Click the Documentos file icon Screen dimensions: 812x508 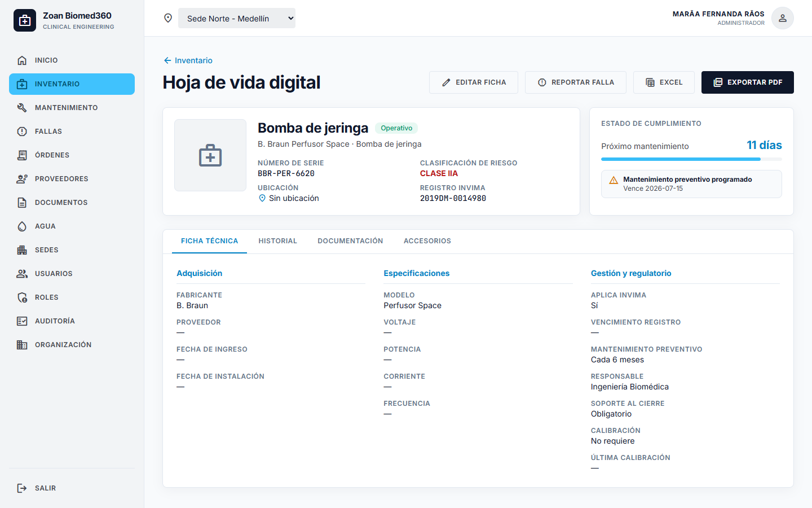tap(22, 203)
